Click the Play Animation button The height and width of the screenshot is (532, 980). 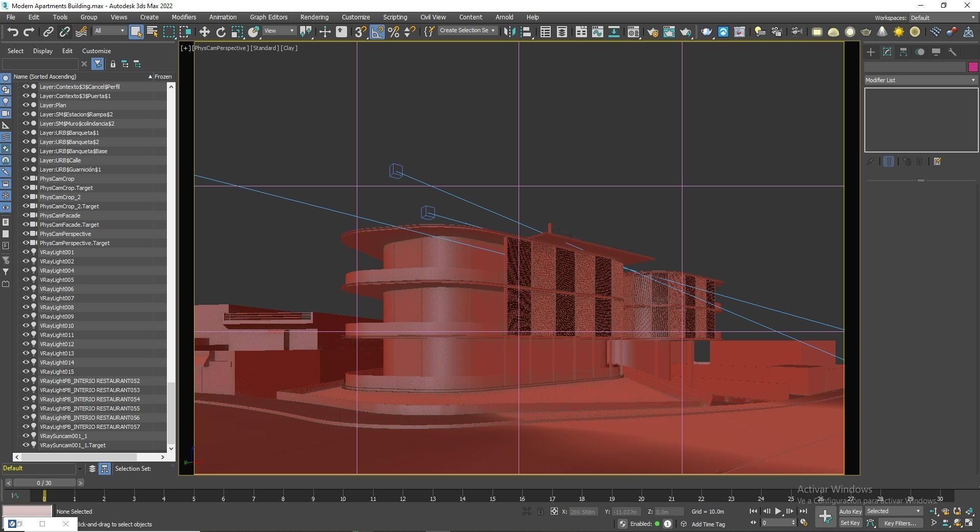click(778, 511)
